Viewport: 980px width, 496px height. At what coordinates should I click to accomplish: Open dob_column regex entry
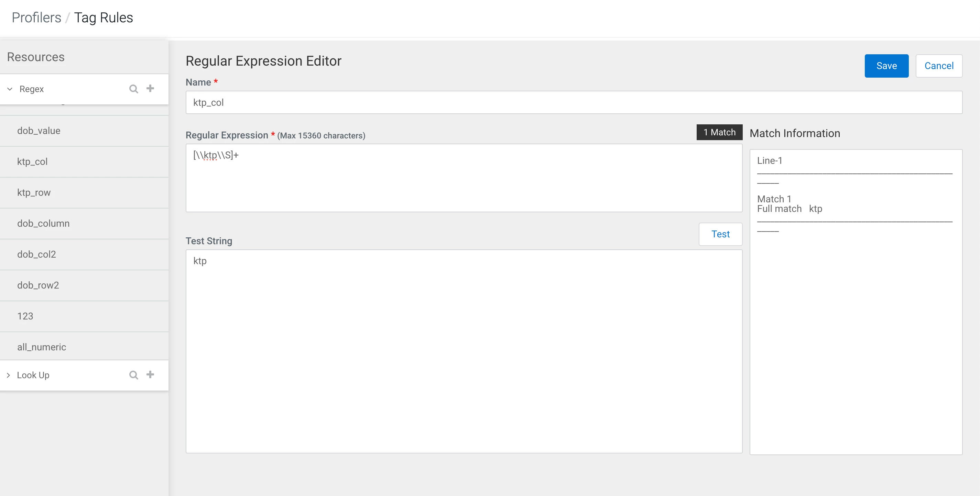[x=84, y=224]
